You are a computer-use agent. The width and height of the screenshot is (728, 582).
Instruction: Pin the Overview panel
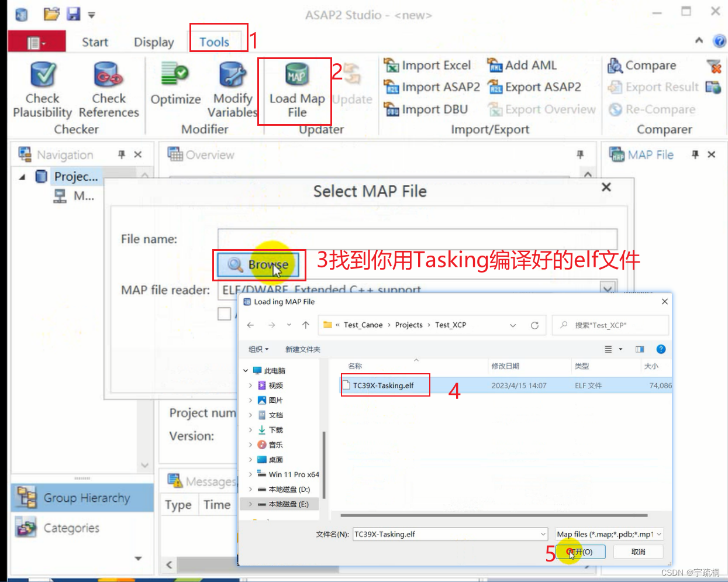(580, 154)
